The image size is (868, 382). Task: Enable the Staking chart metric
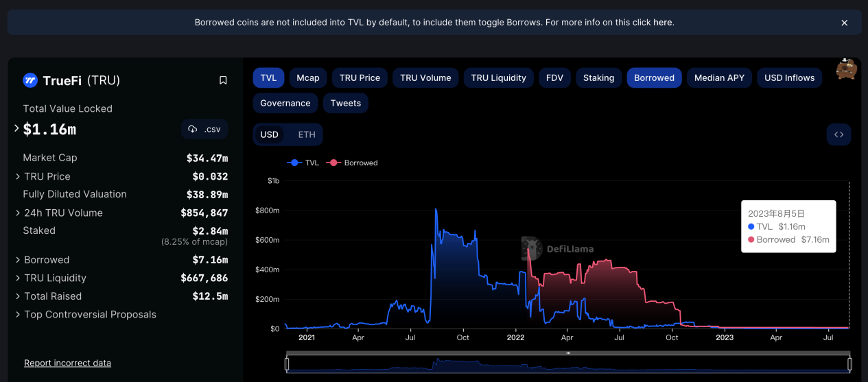(598, 78)
